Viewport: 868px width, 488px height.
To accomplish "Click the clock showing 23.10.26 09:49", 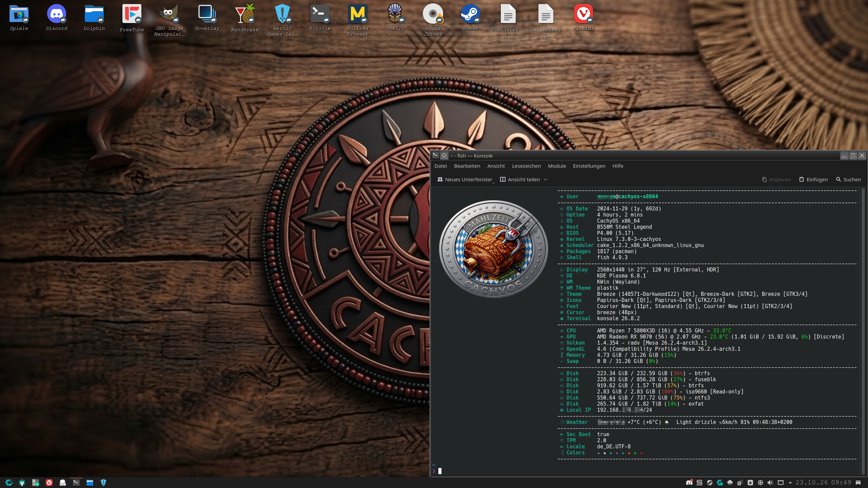I will (x=823, y=482).
